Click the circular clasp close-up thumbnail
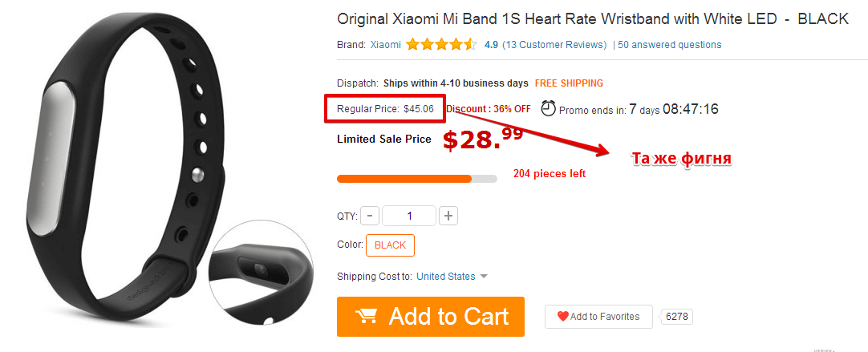Screen dimensions: 868x352 click(x=266, y=273)
